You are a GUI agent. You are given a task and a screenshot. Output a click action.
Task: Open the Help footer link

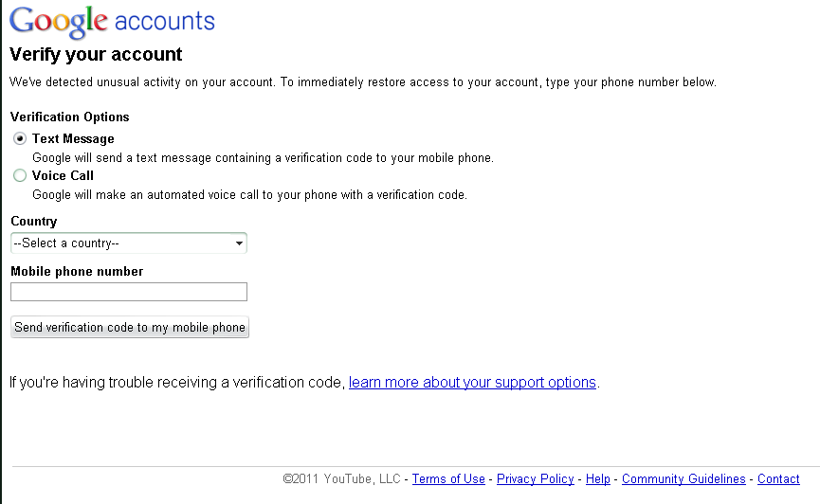point(598,479)
